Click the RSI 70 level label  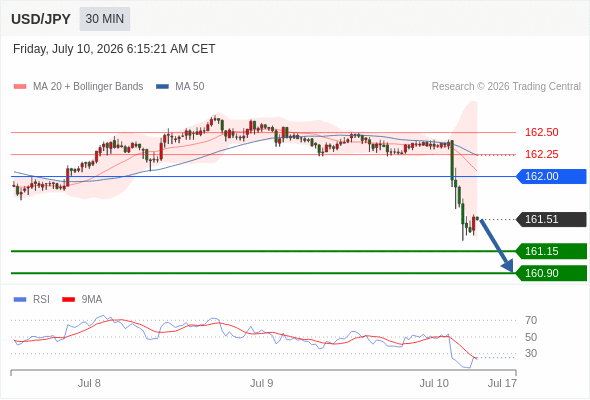[x=531, y=321]
